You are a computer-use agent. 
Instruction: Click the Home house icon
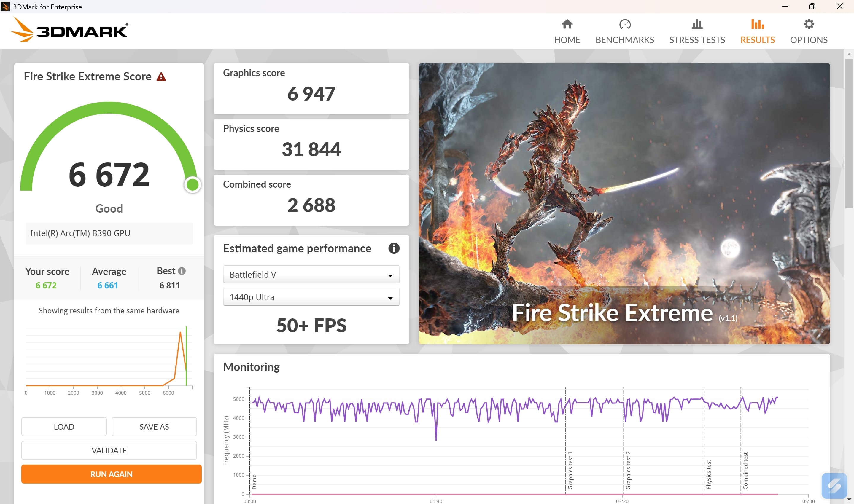click(567, 24)
